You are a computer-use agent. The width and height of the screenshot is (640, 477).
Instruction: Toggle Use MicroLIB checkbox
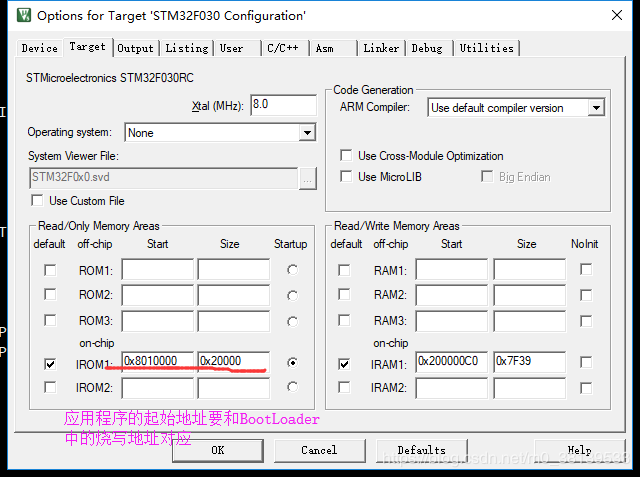point(346,177)
